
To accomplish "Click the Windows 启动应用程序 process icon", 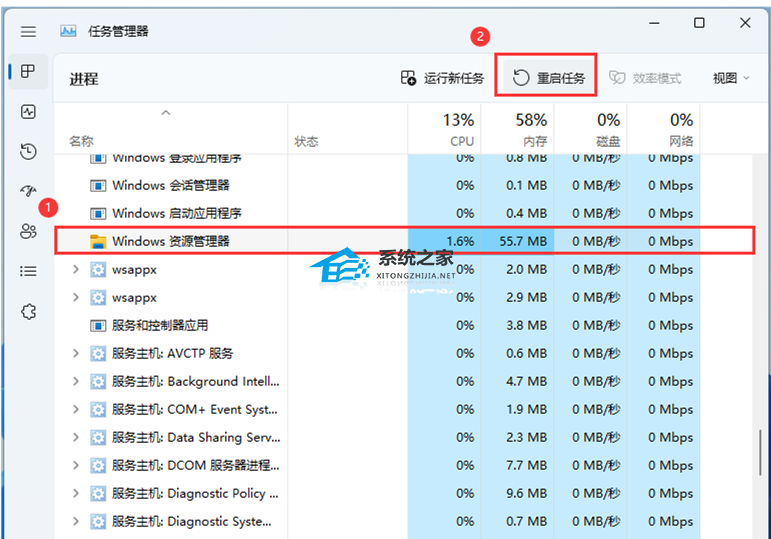I will tap(98, 213).
